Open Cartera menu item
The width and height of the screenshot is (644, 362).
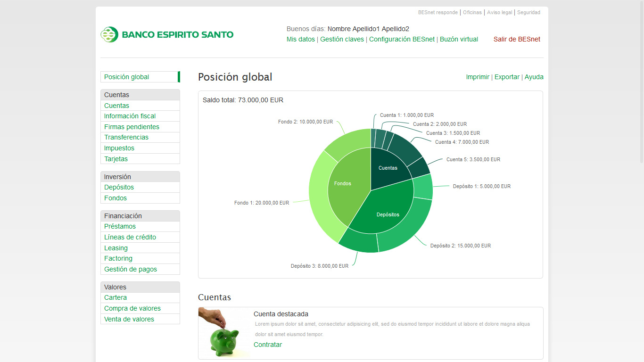pyautogui.click(x=140, y=297)
